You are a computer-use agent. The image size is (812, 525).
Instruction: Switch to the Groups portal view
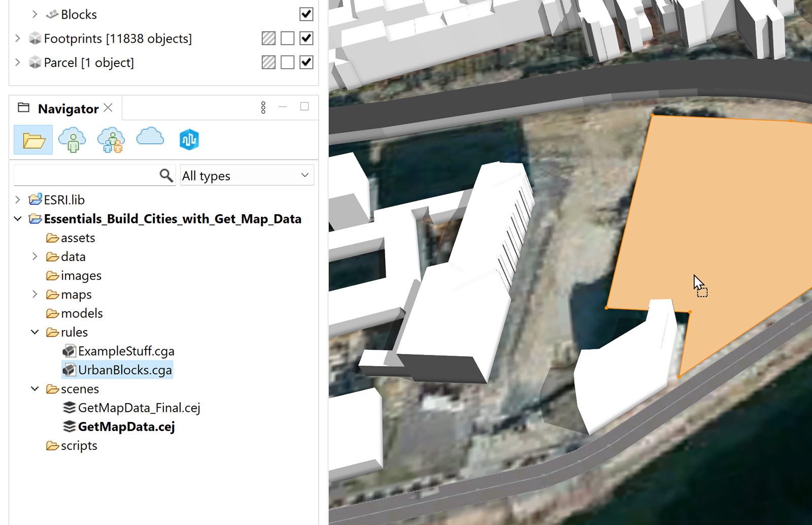(111, 139)
